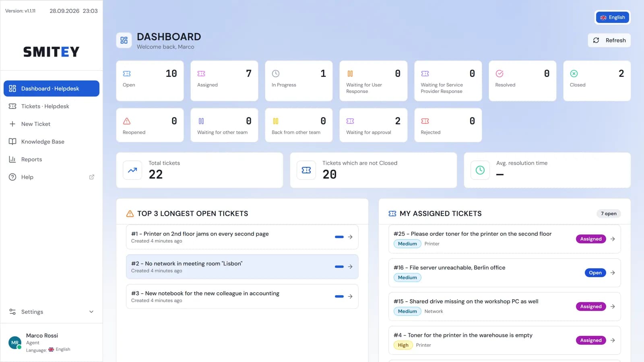The width and height of the screenshot is (644, 362).
Task: Click the Tickets which are not Closed icon
Action: click(306, 170)
